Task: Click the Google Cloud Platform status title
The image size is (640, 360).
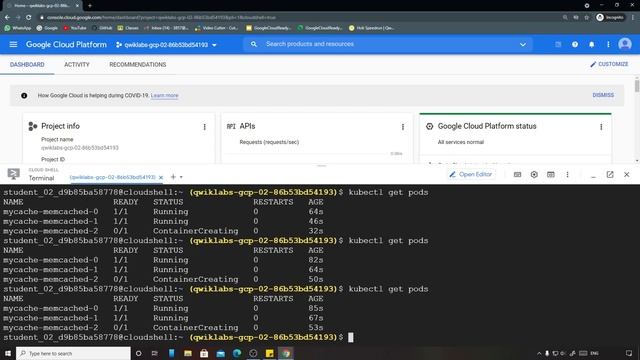Action: point(487,126)
